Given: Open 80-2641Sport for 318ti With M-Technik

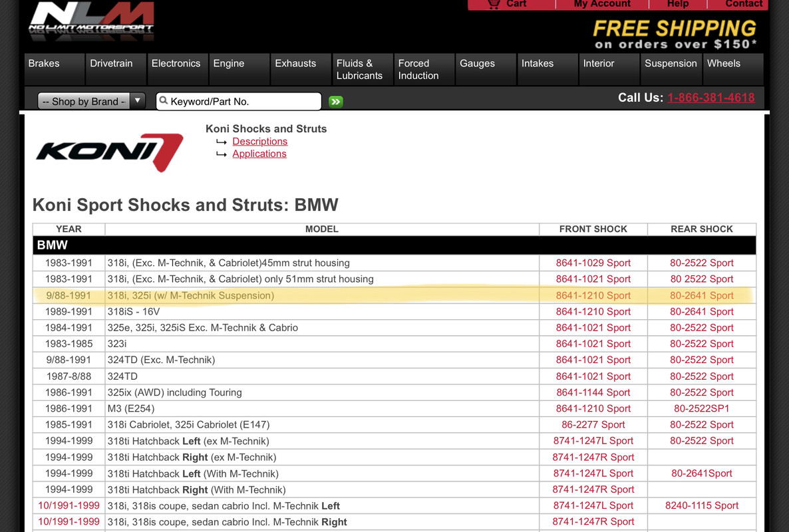Looking at the screenshot, I should [701, 473].
